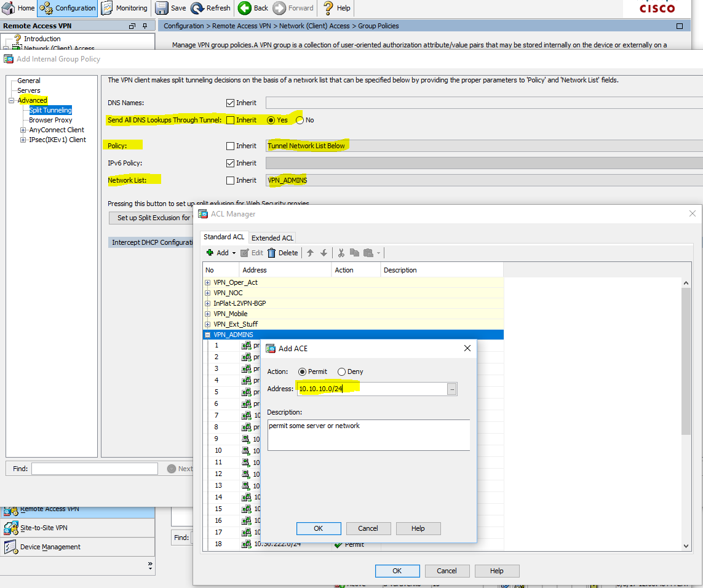Toggle Inherit checkbox for DNS Names

click(x=230, y=103)
